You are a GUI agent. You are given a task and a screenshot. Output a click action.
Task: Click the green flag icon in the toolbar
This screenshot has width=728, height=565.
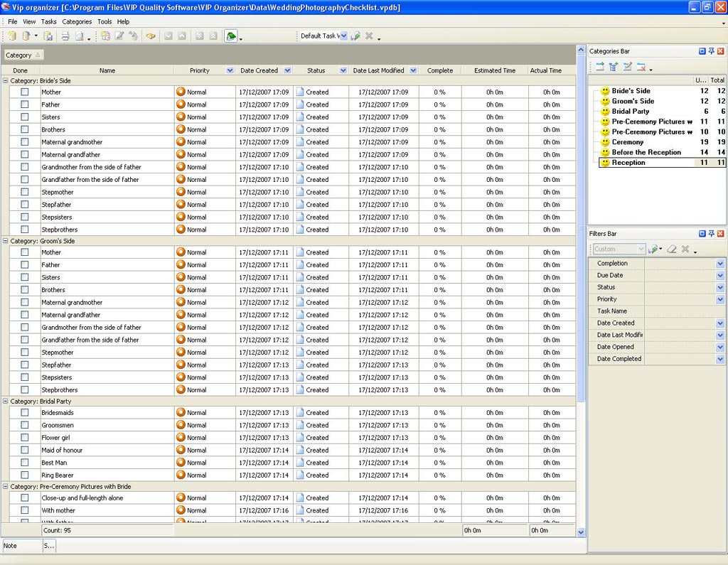click(x=231, y=36)
